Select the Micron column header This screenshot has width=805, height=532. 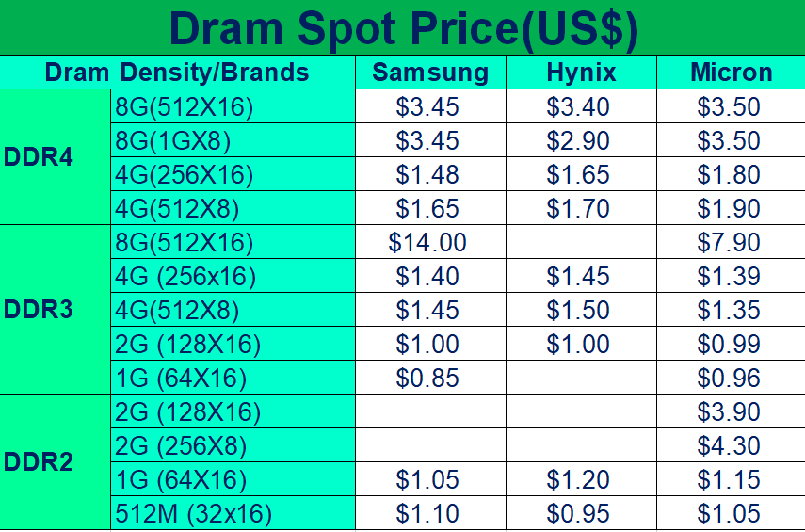coord(731,73)
